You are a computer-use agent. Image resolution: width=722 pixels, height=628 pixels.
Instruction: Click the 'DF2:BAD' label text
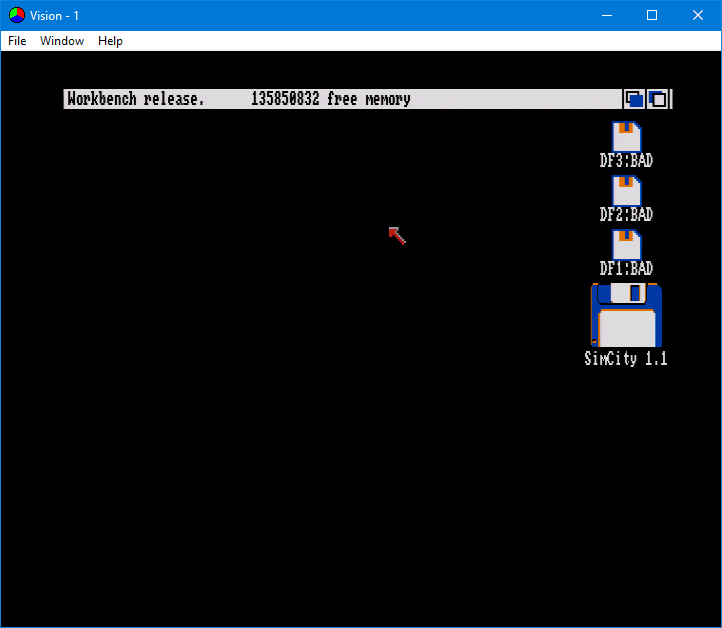tap(626, 214)
